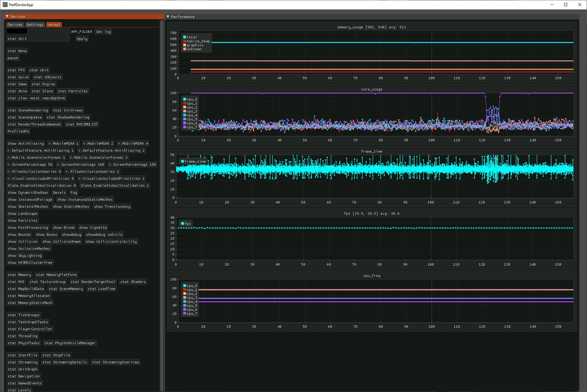Click the Get log button
587x392 pixels.
[x=103, y=32]
